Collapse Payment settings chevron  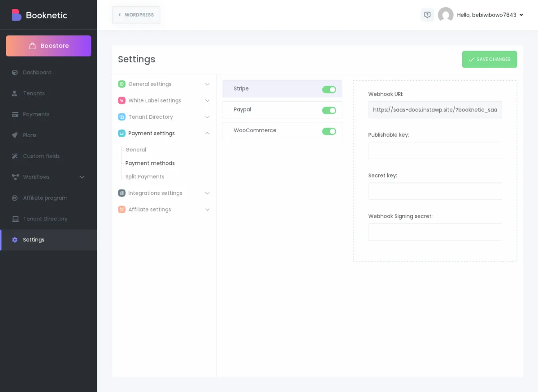pos(207,133)
